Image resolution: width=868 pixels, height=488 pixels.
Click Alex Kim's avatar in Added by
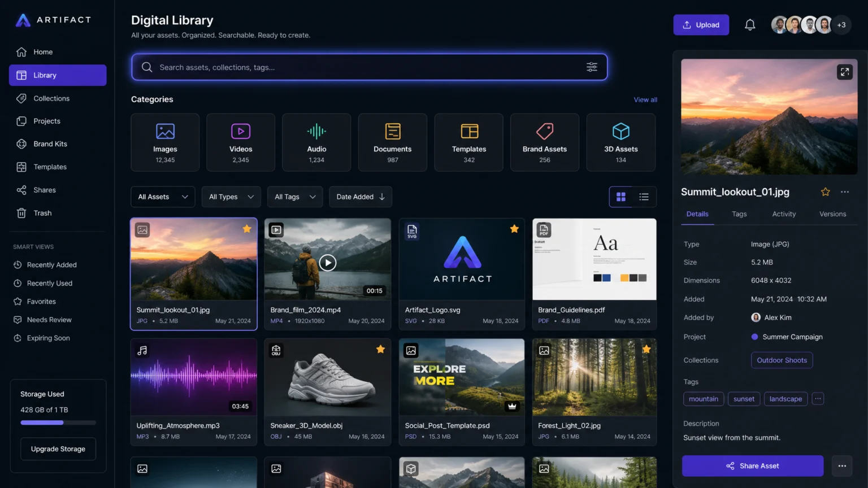coord(756,317)
